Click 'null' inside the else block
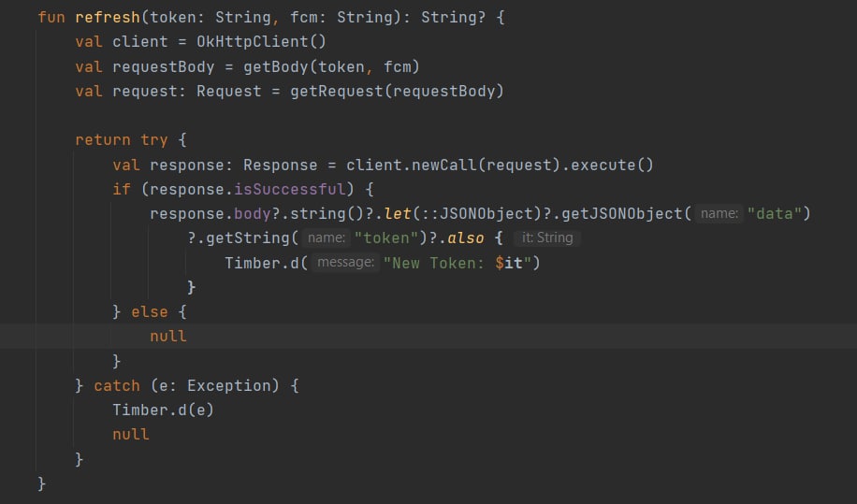857x504 pixels. [168, 337]
